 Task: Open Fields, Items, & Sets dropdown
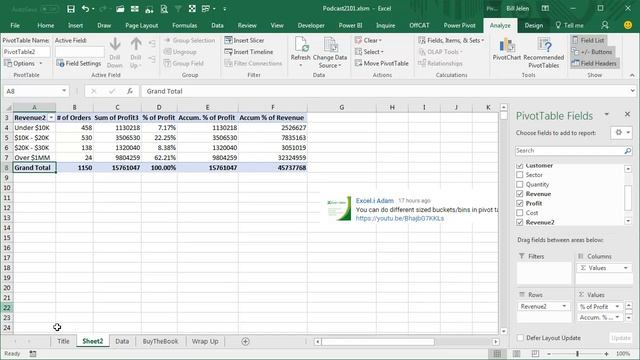pos(451,40)
